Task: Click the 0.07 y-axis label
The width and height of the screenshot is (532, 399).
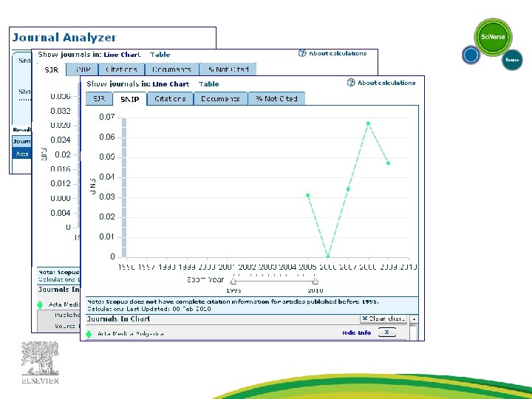Action: coord(107,117)
